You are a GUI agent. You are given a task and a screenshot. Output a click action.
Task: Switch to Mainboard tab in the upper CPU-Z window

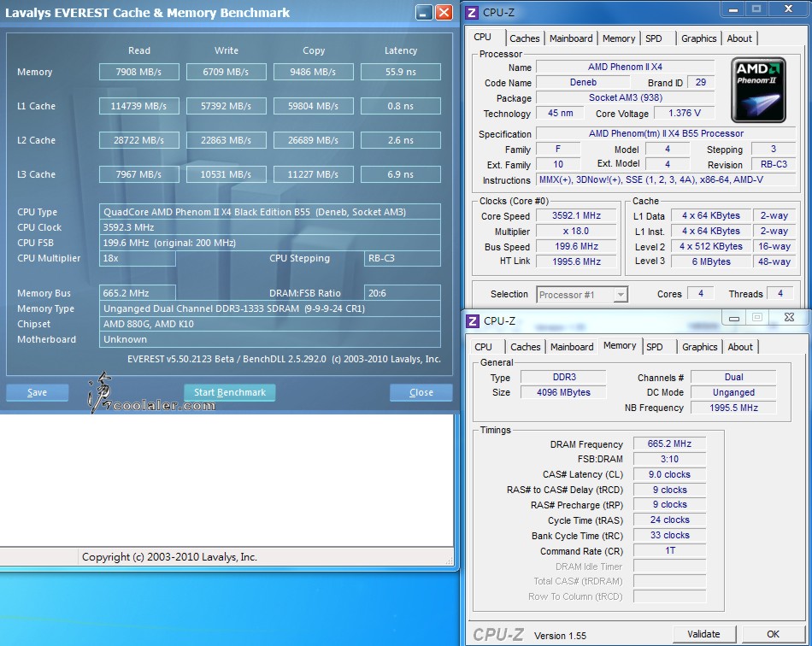tap(571, 38)
